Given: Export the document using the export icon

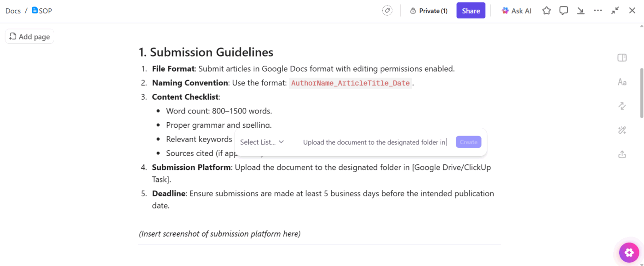Looking at the screenshot, I should [x=622, y=154].
